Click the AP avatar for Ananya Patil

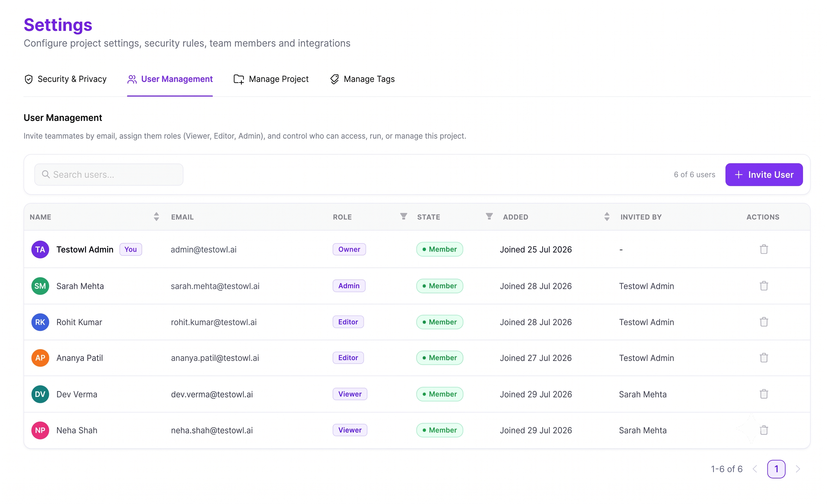pyautogui.click(x=40, y=358)
